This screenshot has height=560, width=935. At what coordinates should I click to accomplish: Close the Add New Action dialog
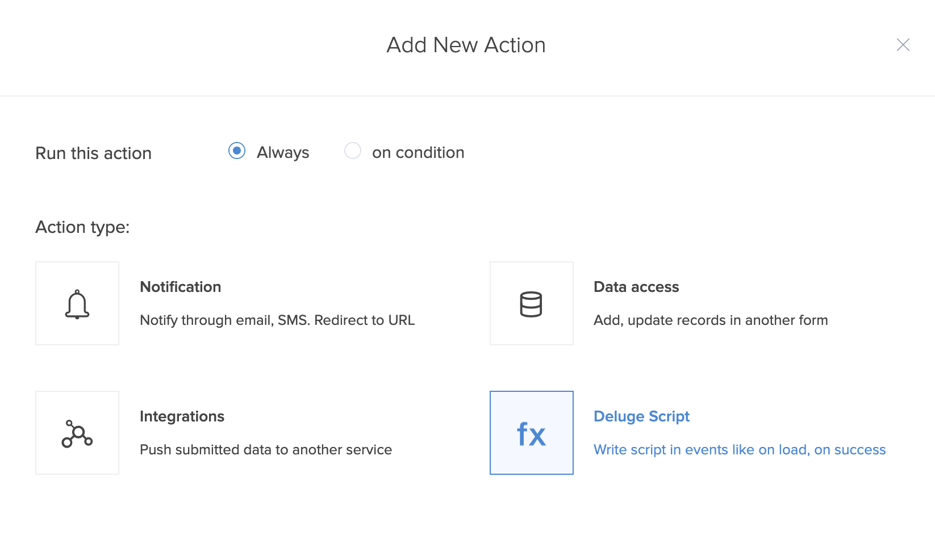pos(903,45)
